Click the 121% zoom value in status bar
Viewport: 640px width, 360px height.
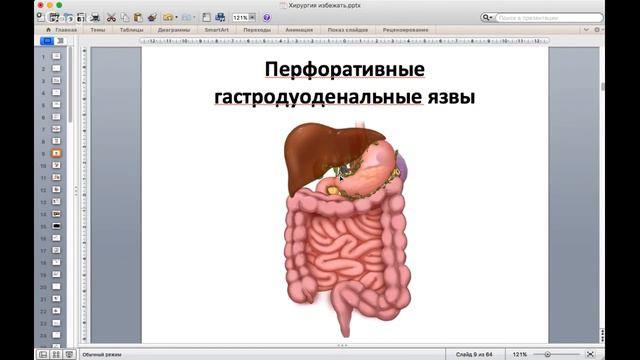520,354
